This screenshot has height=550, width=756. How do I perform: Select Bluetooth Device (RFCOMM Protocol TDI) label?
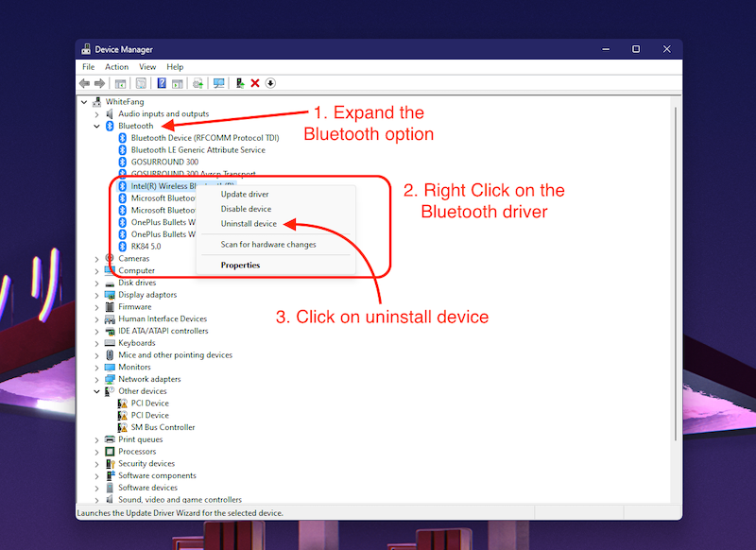[x=205, y=138]
